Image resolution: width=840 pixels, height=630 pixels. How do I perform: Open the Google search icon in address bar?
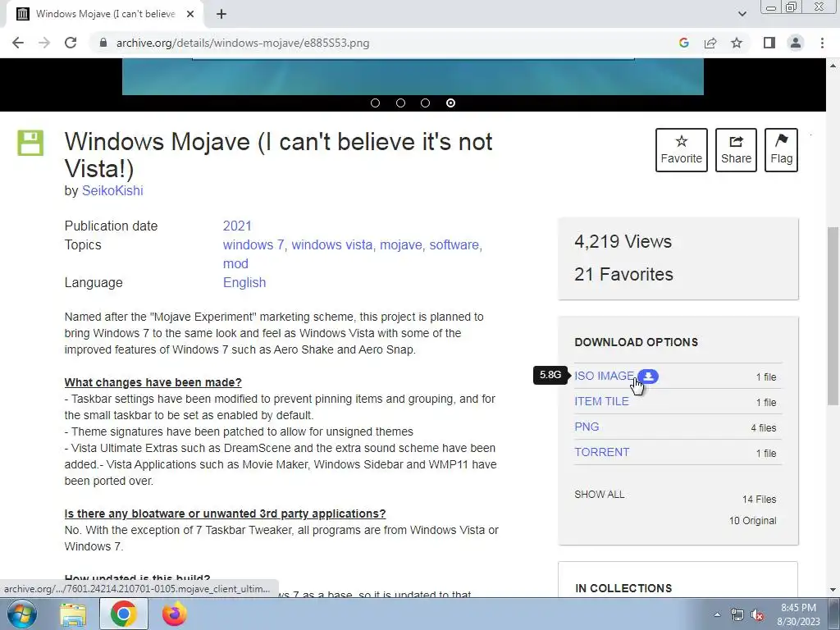click(683, 43)
